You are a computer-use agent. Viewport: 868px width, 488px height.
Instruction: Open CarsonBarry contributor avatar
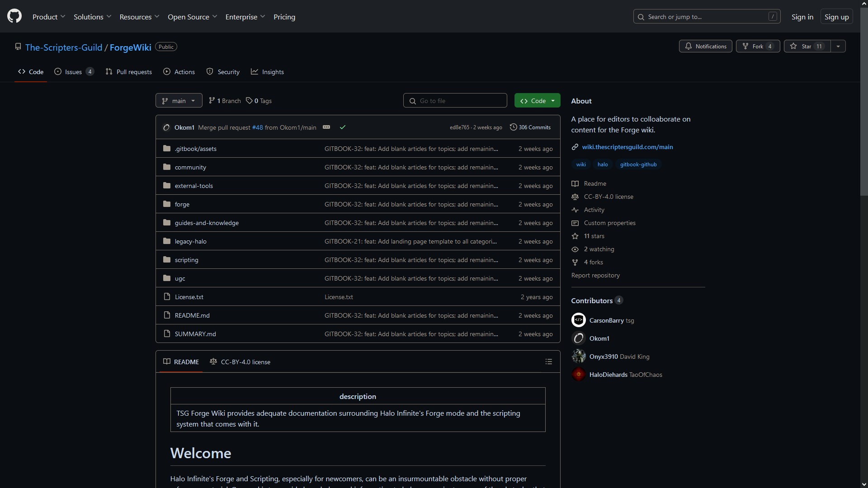pyautogui.click(x=578, y=320)
